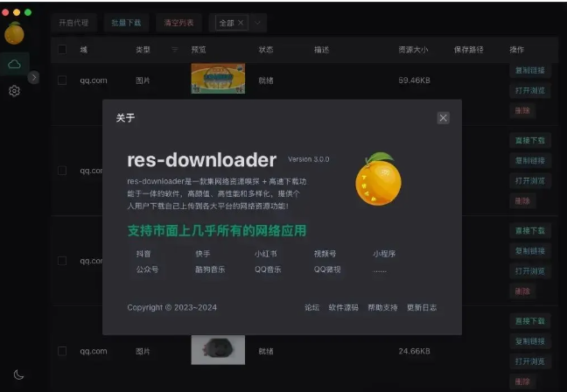Open the settings gear in the sidebar
Viewport: 567px width, 392px height.
(15, 91)
